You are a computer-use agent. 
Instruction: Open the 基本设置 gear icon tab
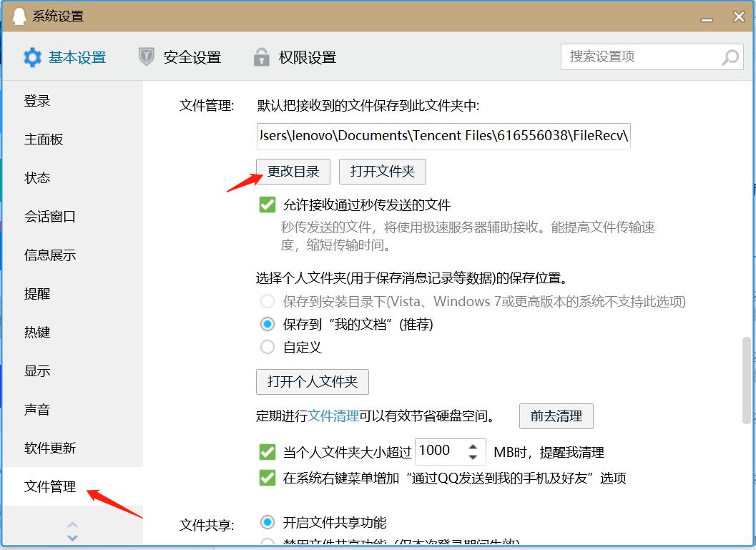pyautogui.click(x=32, y=57)
